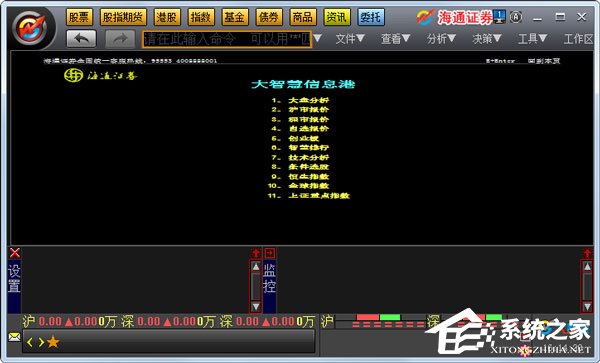Click the blue network monitor icon
This screenshot has width=600, height=363.
coord(499,16)
